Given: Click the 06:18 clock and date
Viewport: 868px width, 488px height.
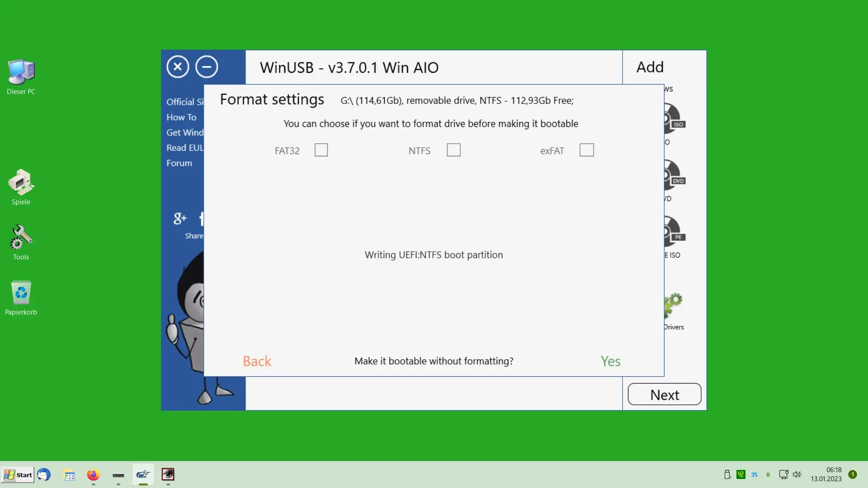Looking at the screenshot, I should (x=826, y=474).
